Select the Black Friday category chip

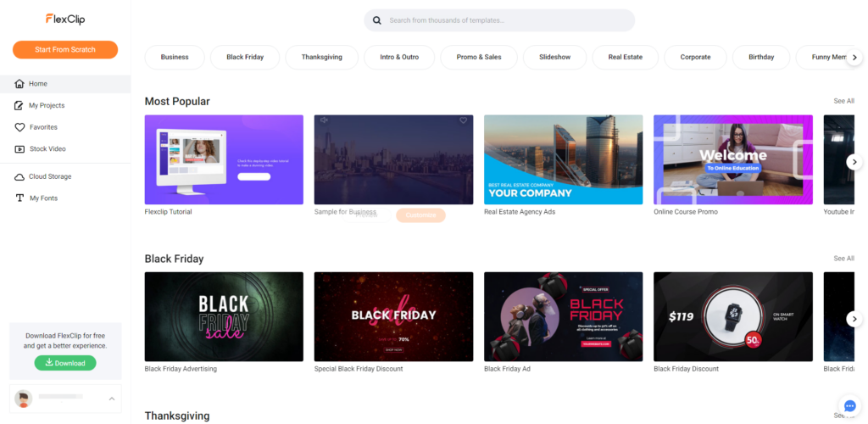(245, 57)
